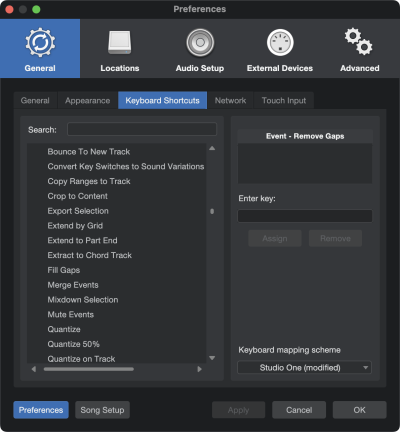Viewport: 400px width, 432px height.
Task: Open the Audio Setup speaker icon
Action: tap(200, 43)
